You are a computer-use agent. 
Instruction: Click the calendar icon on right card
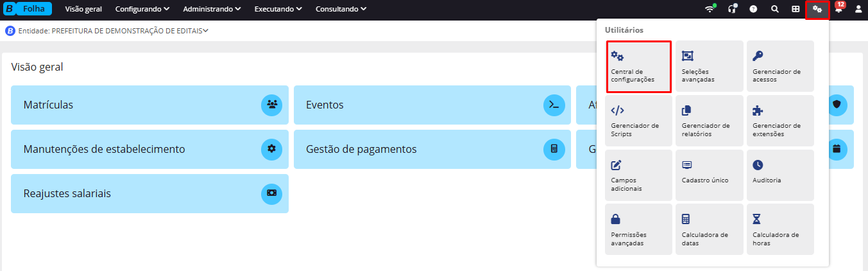837,149
